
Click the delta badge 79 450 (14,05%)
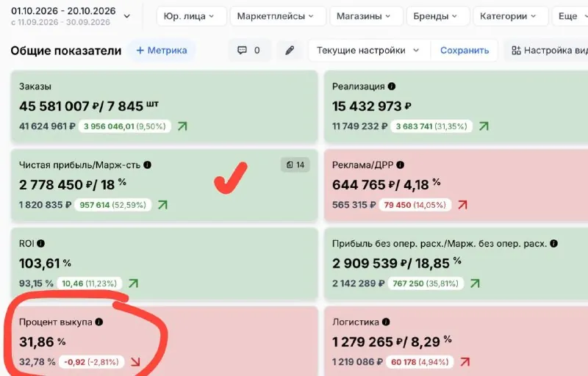415,205
